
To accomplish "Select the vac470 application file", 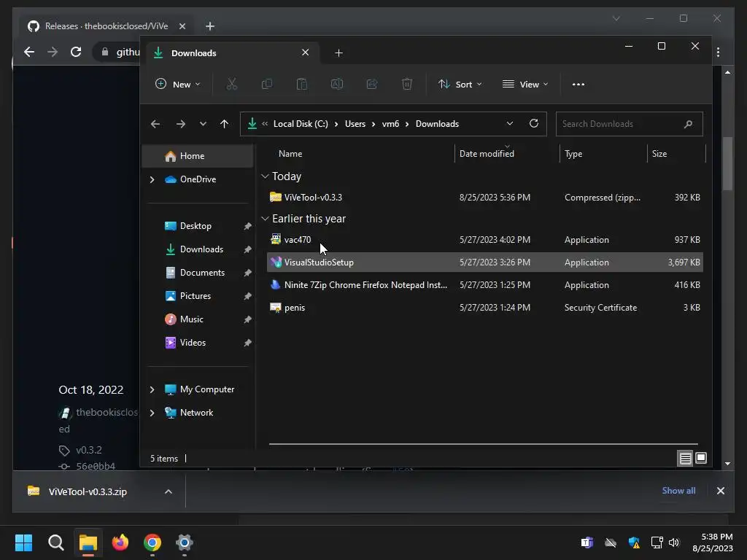I will pos(484,240).
